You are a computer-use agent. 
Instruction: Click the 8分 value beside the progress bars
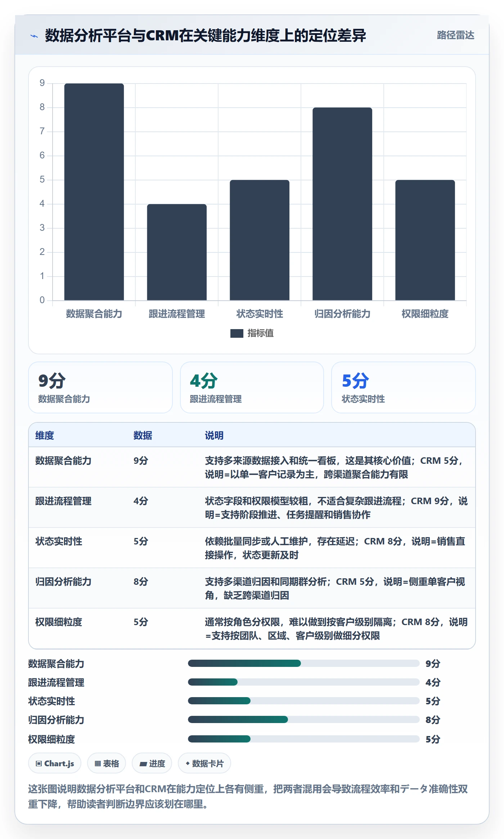(433, 719)
